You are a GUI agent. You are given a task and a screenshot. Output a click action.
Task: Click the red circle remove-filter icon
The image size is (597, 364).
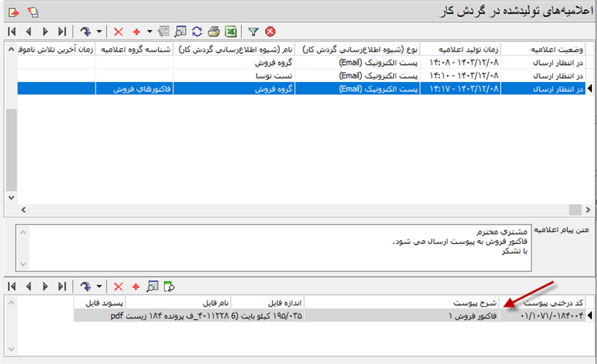pos(270,32)
